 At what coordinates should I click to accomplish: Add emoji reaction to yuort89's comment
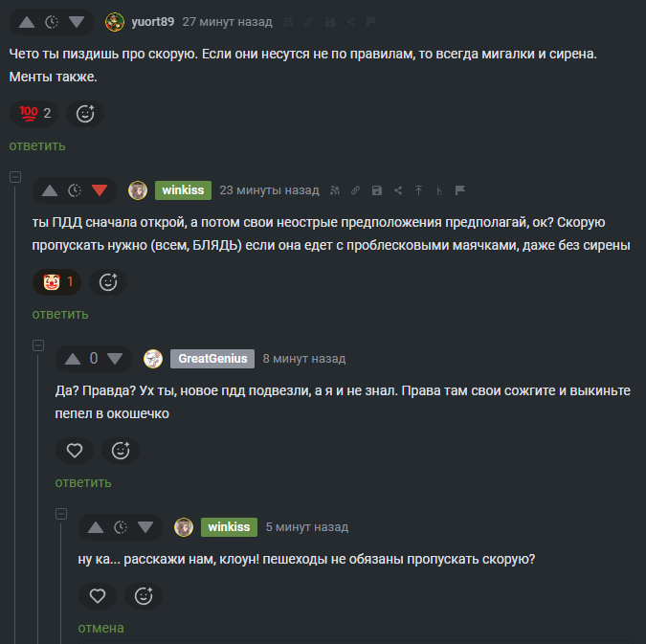tap(85, 114)
